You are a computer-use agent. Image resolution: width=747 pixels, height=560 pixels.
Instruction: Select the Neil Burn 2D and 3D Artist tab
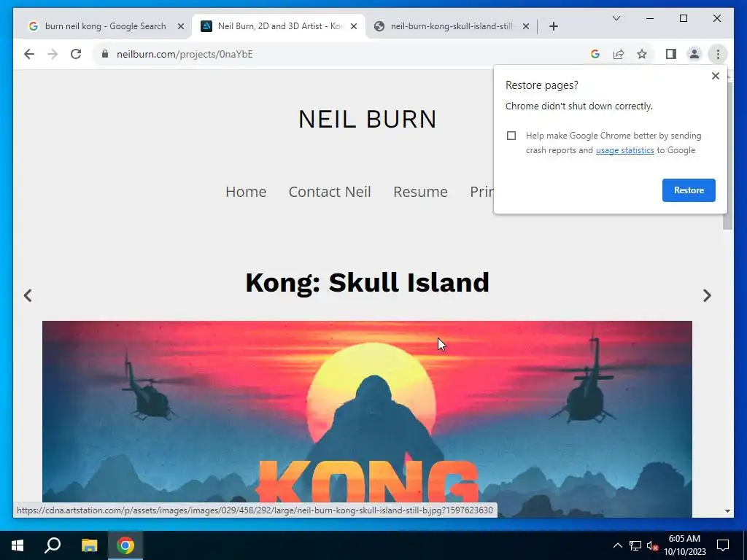pyautogui.click(x=278, y=27)
